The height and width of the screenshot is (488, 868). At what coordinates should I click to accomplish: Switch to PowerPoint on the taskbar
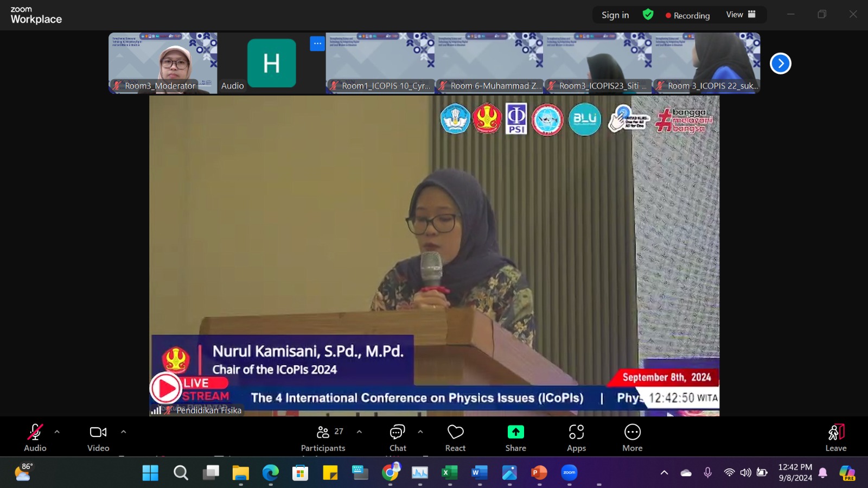tap(539, 473)
